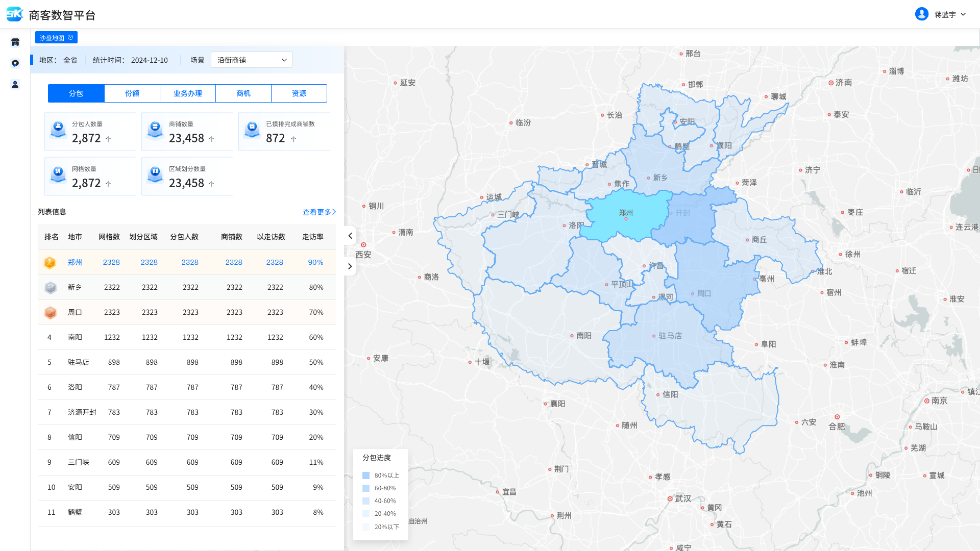Expand user menu next to 蒋蓝宇

pos(963,14)
